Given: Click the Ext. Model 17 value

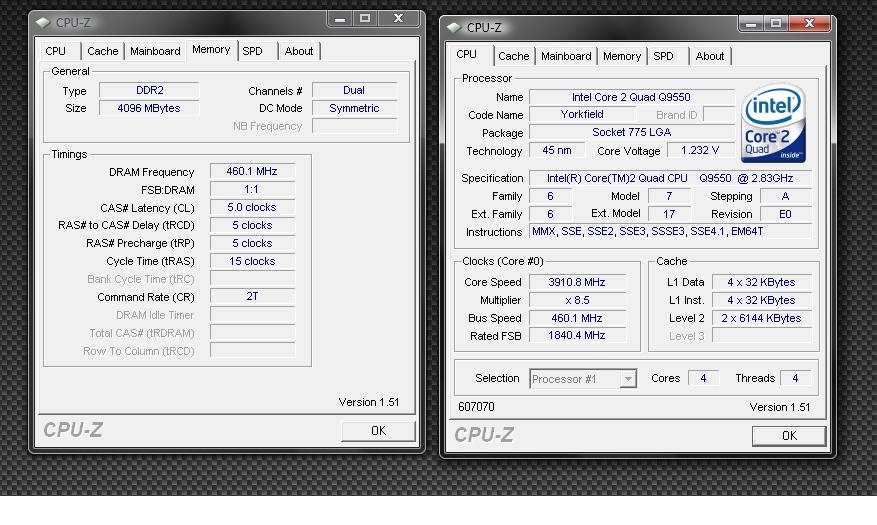Looking at the screenshot, I should point(669,214).
